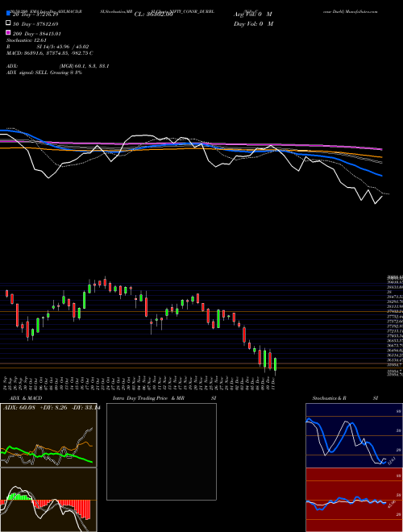Click the empty Intra Day Trading Price box

pos(161,451)
